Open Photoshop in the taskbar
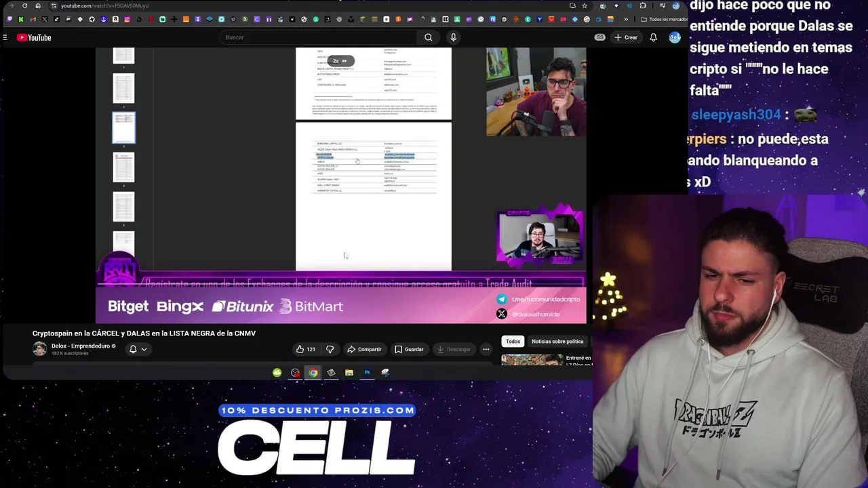Image resolution: width=868 pixels, height=488 pixels. [x=367, y=372]
